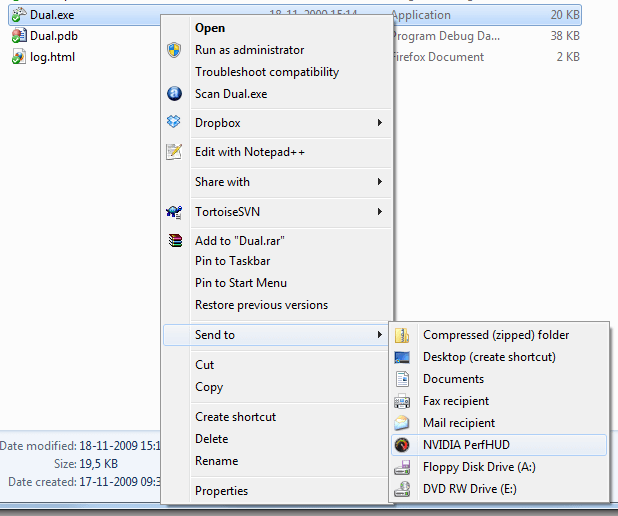Viewport: 618px width, 516px height.
Task: Select Restore previous versions
Action: point(277,305)
